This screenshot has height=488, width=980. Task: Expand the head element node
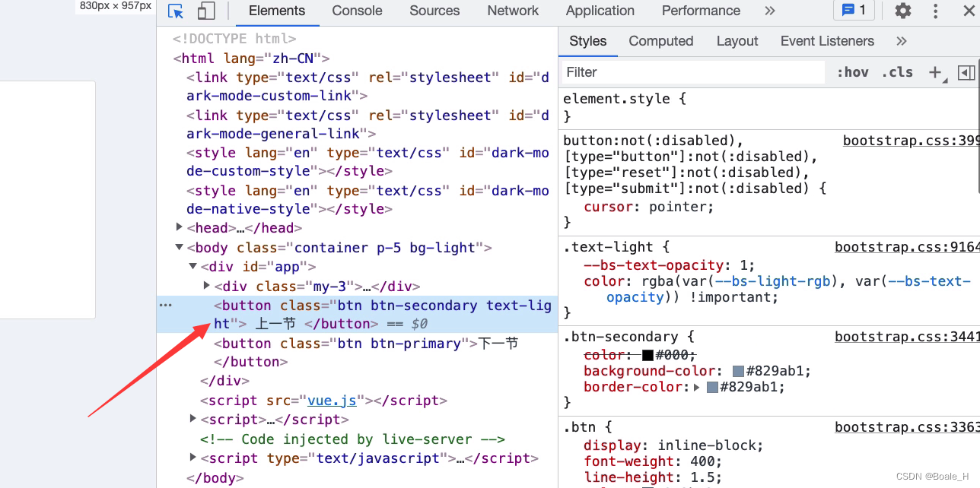(x=180, y=227)
